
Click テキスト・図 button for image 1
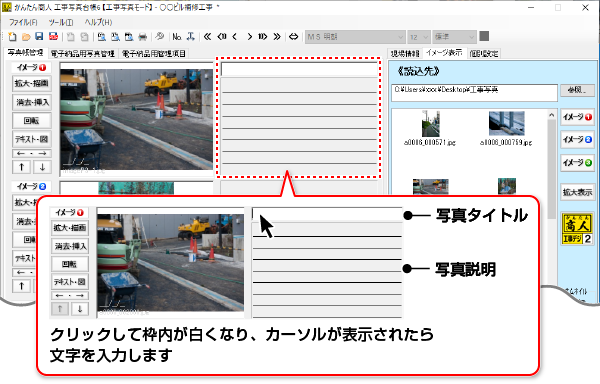coord(32,139)
